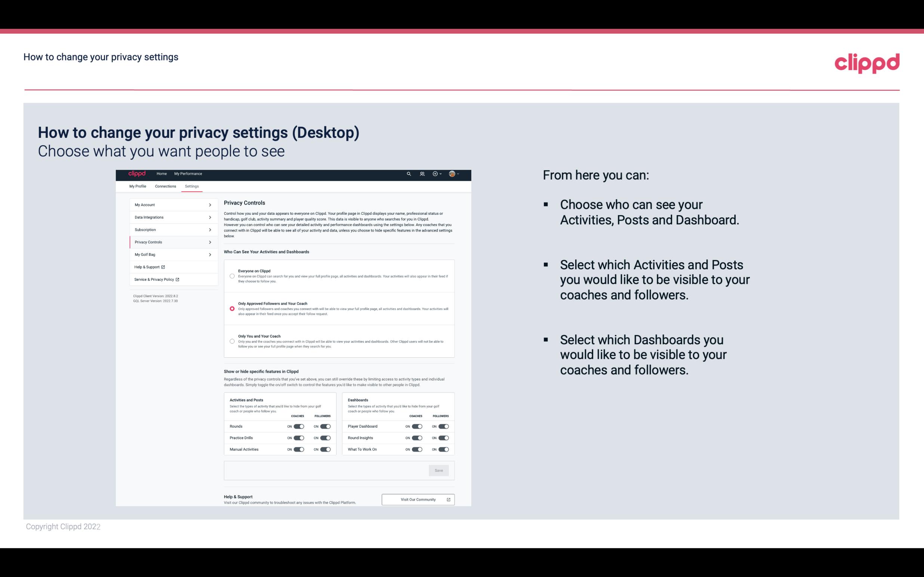924x577 pixels.
Task: Click the Clippd logo icon top right
Action: pyautogui.click(x=867, y=63)
